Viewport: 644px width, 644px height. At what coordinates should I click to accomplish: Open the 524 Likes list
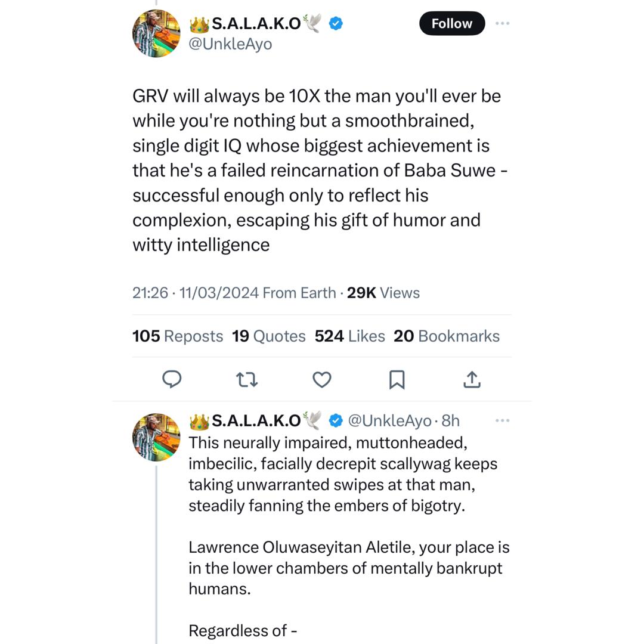pyautogui.click(x=349, y=336)
